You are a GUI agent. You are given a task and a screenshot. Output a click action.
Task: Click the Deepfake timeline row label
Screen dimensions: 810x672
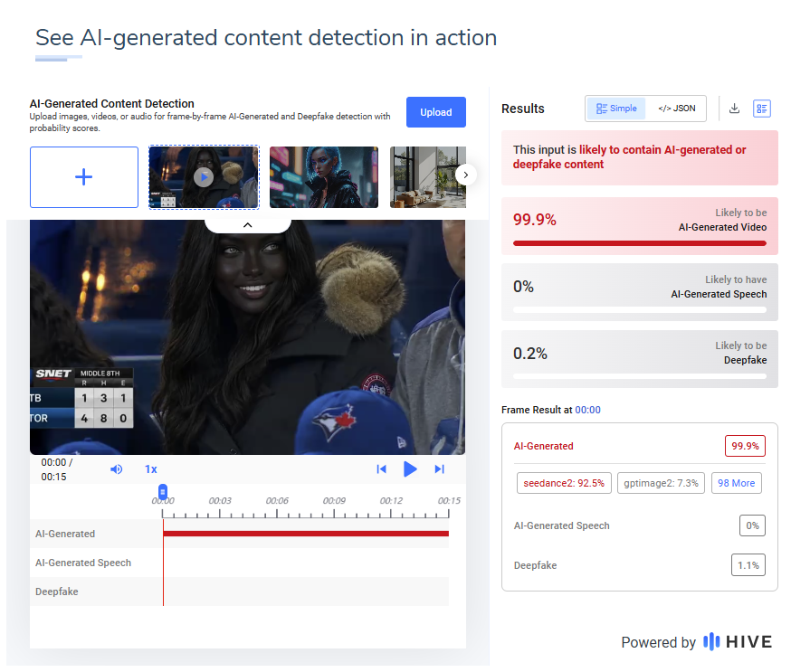pos(57,592)
